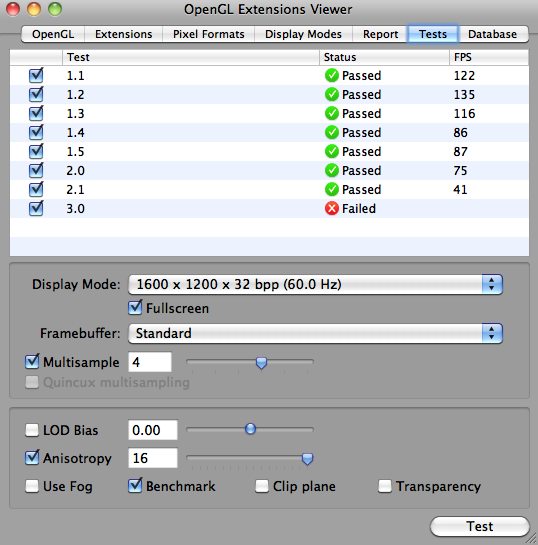Viewport: 538px width, 545px height.
Task: Click the green Passed icon for test 1.1
Action: tap(332, 75)
